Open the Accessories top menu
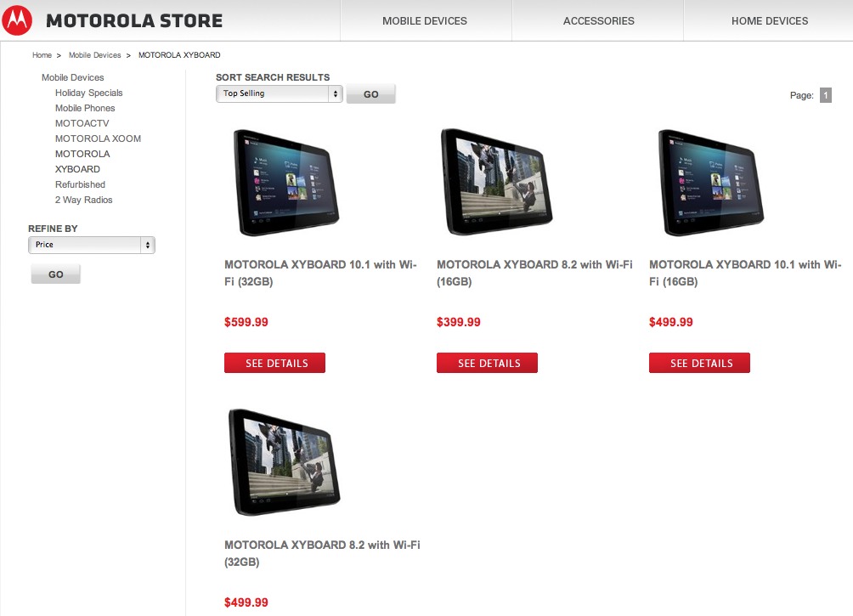 (x=598, y=20)
